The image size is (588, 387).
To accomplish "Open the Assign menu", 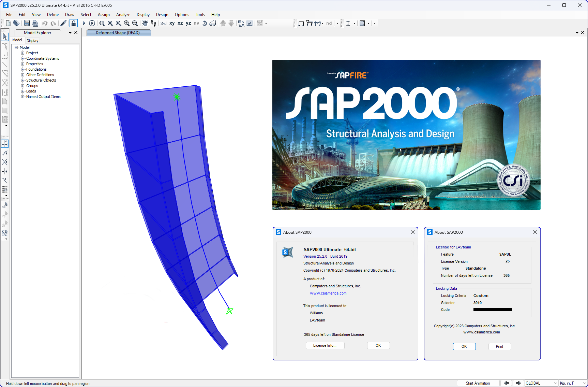I will 104,15.
